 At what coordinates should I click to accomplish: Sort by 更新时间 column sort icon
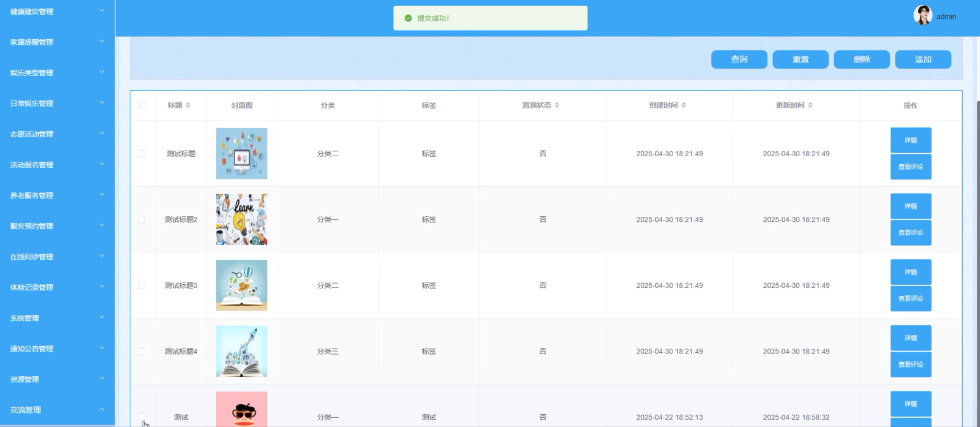click(x=810, y=105)
